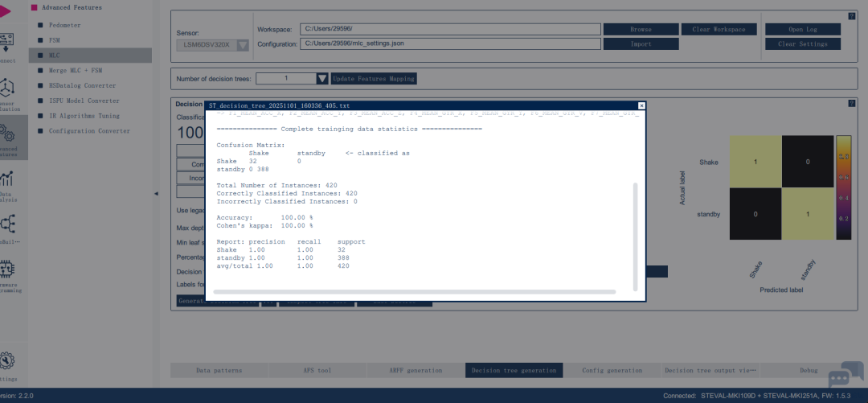Switch to the AFS tool tab

point(317,370)
